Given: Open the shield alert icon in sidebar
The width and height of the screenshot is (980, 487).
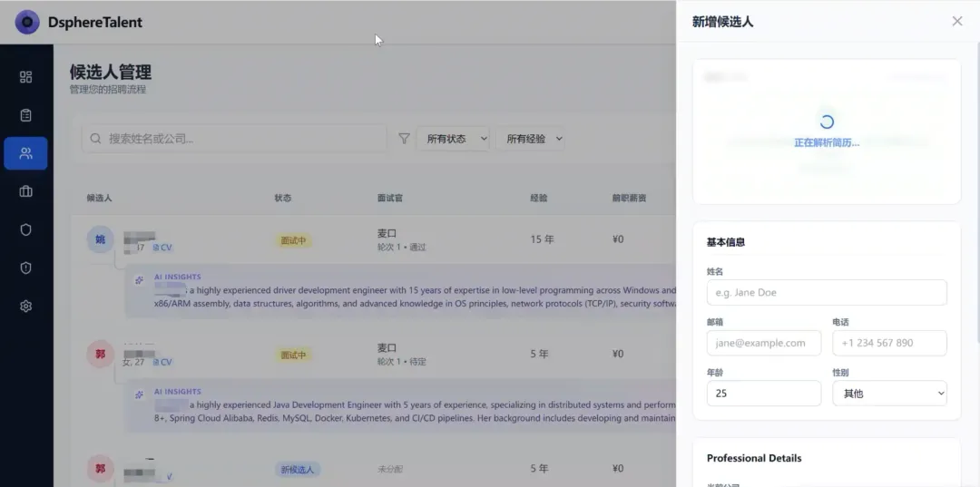Looking at the screenshot, I should pos(25,268).
